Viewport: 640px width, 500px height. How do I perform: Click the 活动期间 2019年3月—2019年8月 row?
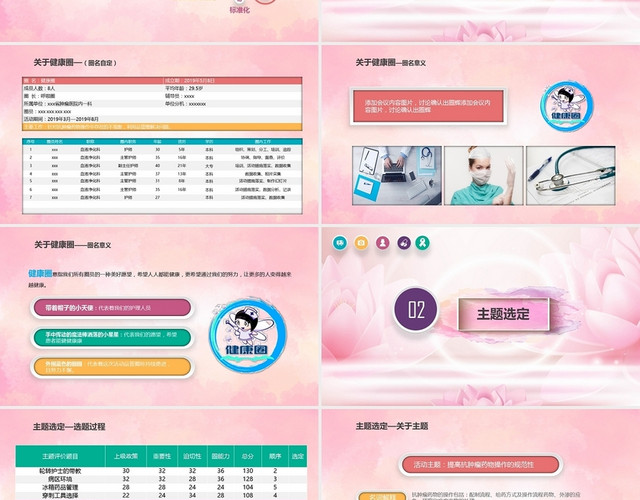pos(162,119)
